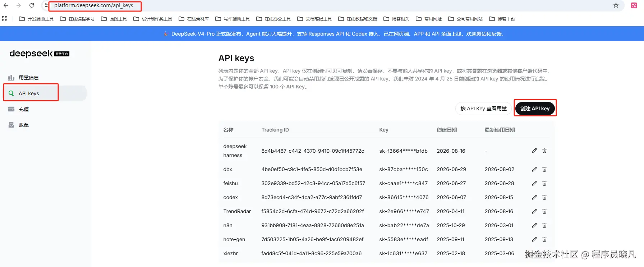Open the browser apps grid icon
Viewport: 644px width, 267px height.
5,19
